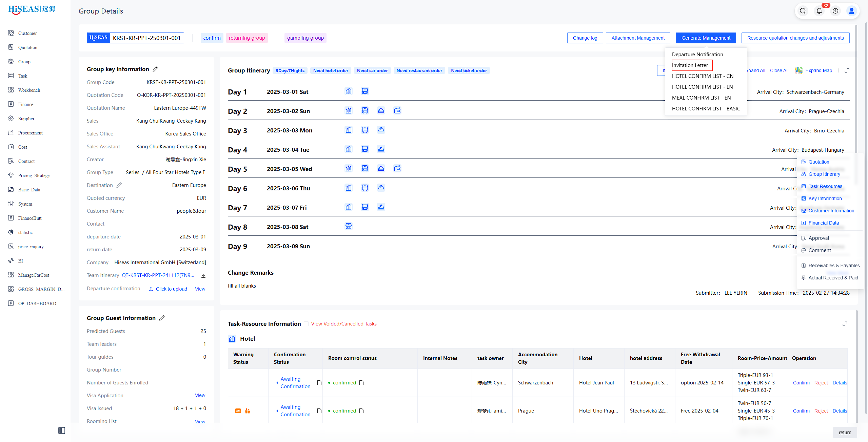Click Close All in itinerary
868x442 pixels.
click(x=779, y=70)
